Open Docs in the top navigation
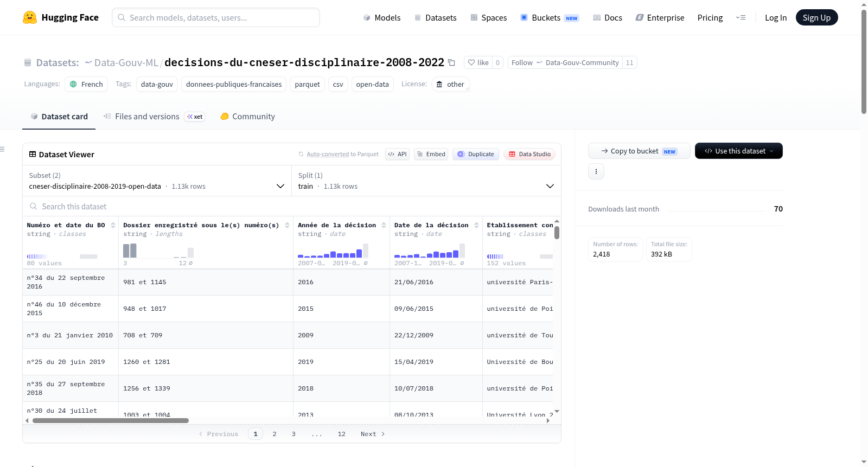This screenshot has height=467, width=868. point(607,17)
